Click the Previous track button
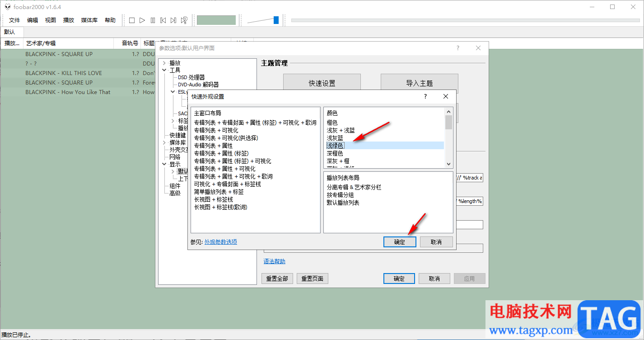Image resolution: width=644 pixels, height=340 pixels. click(163, 20)
